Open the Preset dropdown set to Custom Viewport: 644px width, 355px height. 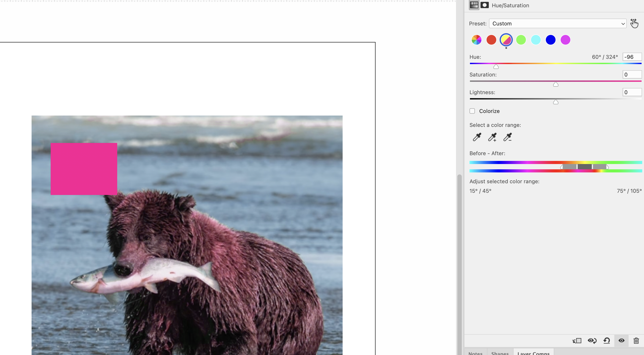pyautogui.click(x=558, y=23)
